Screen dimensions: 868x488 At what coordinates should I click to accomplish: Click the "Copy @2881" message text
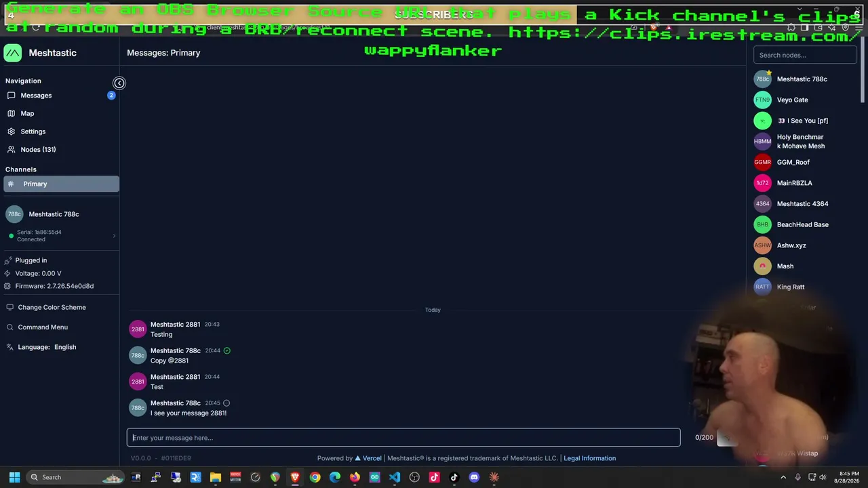click(170, 361)
